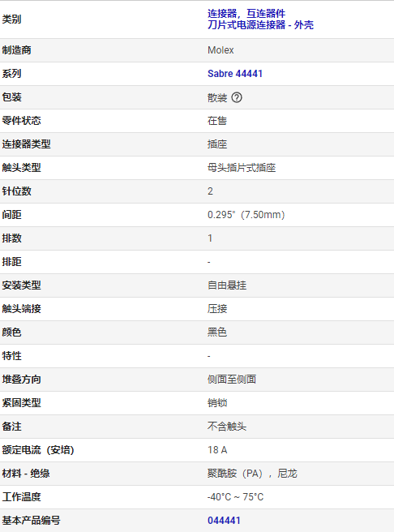Click the 插座 connector type value
The height and width of the screenshot is (532, 394).
coord(217,144)
